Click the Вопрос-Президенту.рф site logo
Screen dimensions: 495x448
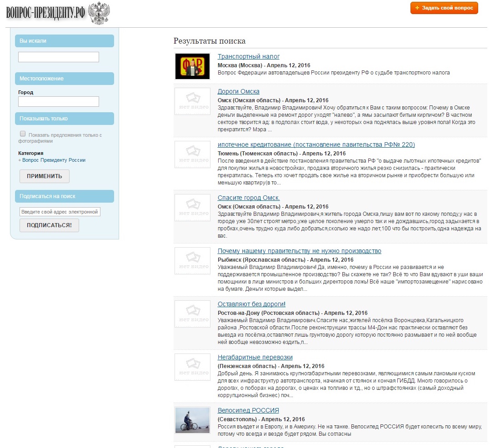58,13
